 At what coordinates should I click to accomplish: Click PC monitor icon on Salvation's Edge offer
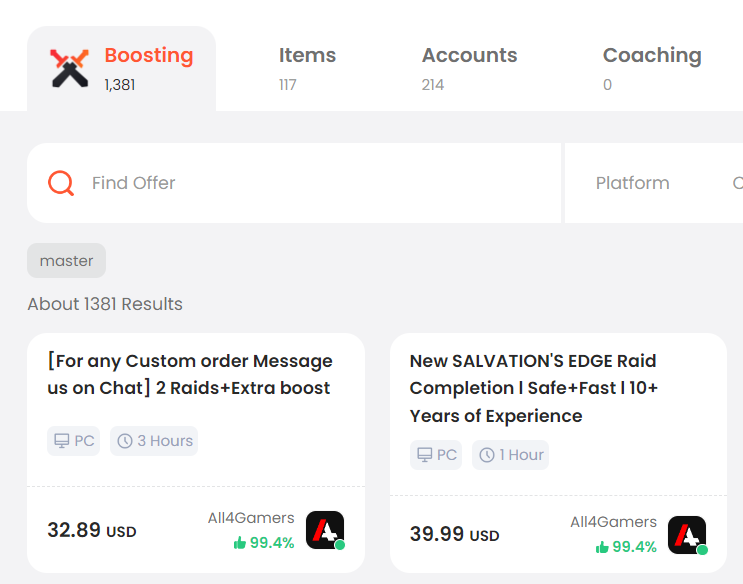pos(425,455)
